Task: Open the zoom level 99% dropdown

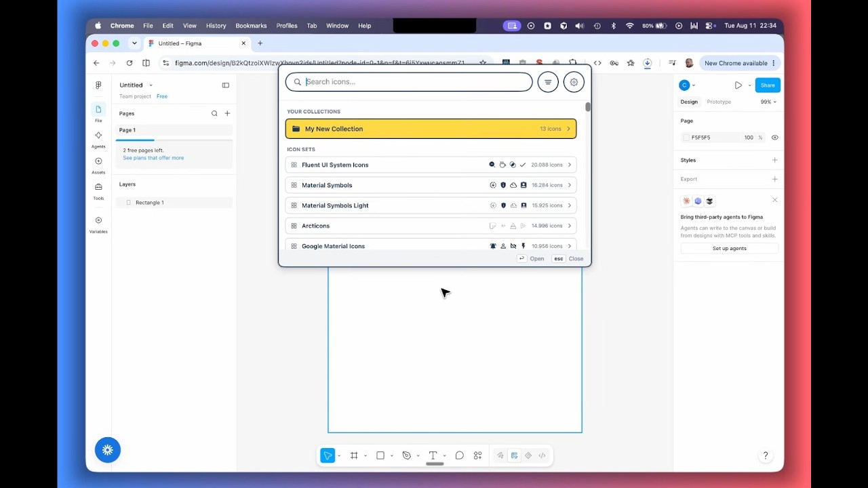Action: 768,102
